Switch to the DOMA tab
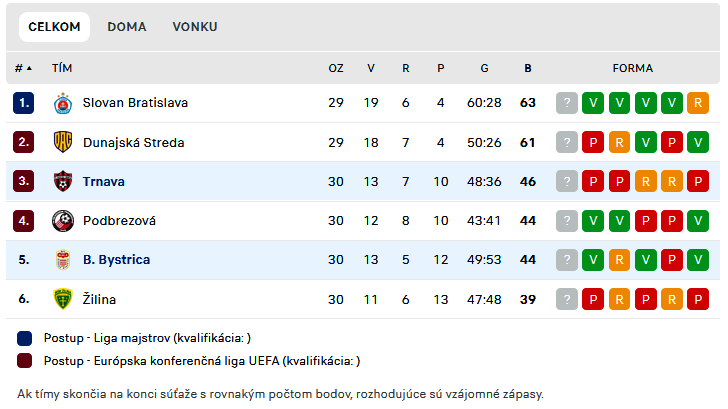This screenshot has width=728, height=409. [127, 27]
